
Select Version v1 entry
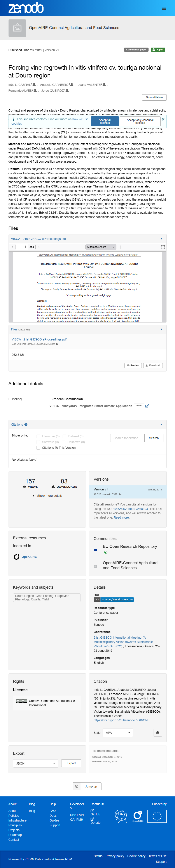(128, 492)
